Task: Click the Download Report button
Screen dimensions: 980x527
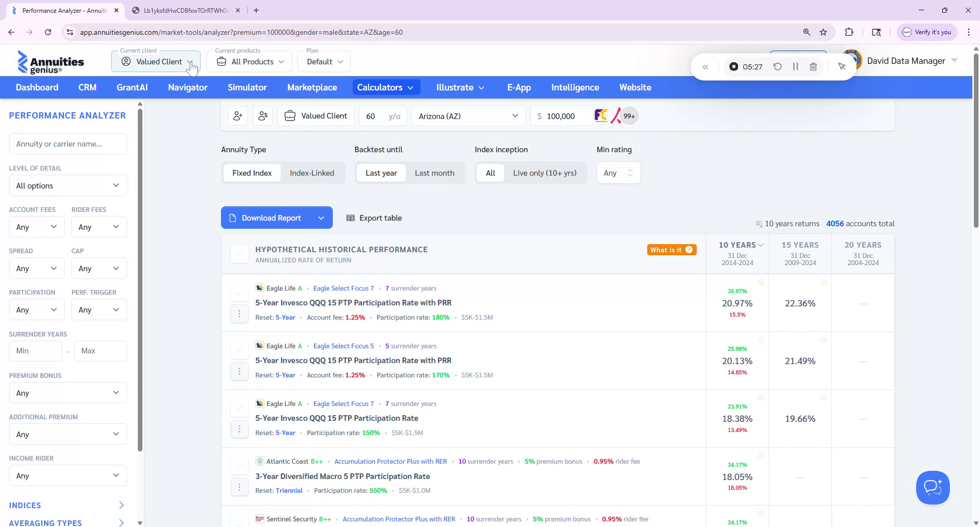Action: coord(270,218)
